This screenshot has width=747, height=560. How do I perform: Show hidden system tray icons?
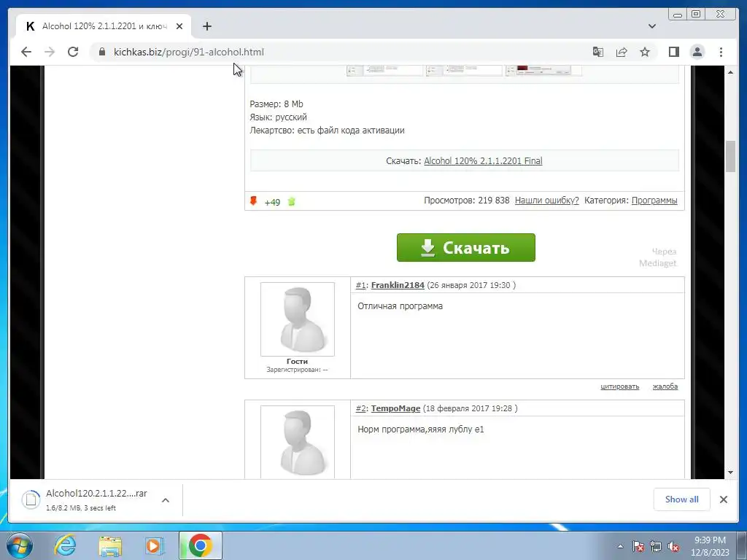point(620,546)
